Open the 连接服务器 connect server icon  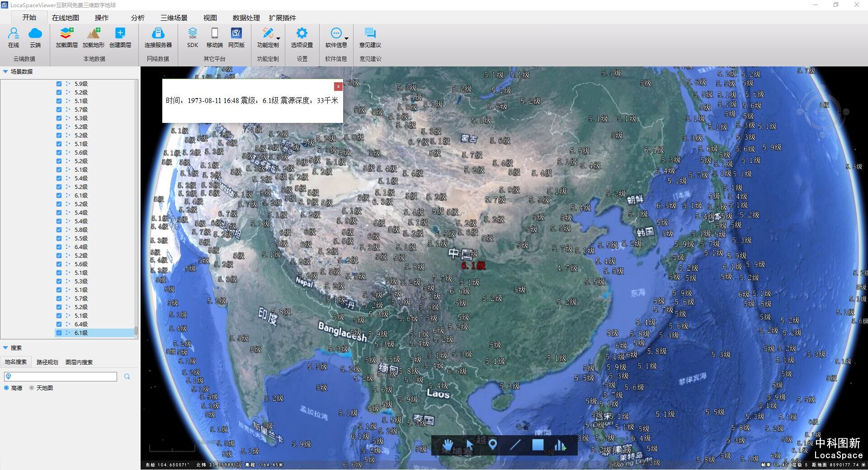(158, 33)
